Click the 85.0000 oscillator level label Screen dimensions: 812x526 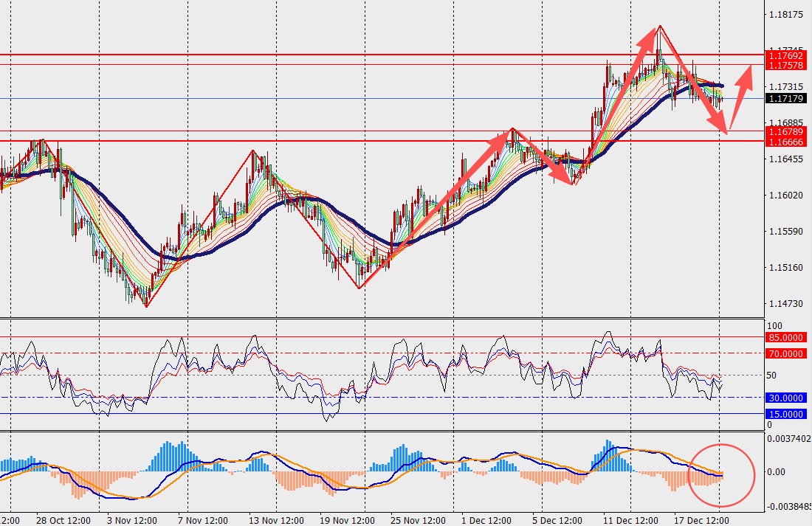click(x=785, y=337)
